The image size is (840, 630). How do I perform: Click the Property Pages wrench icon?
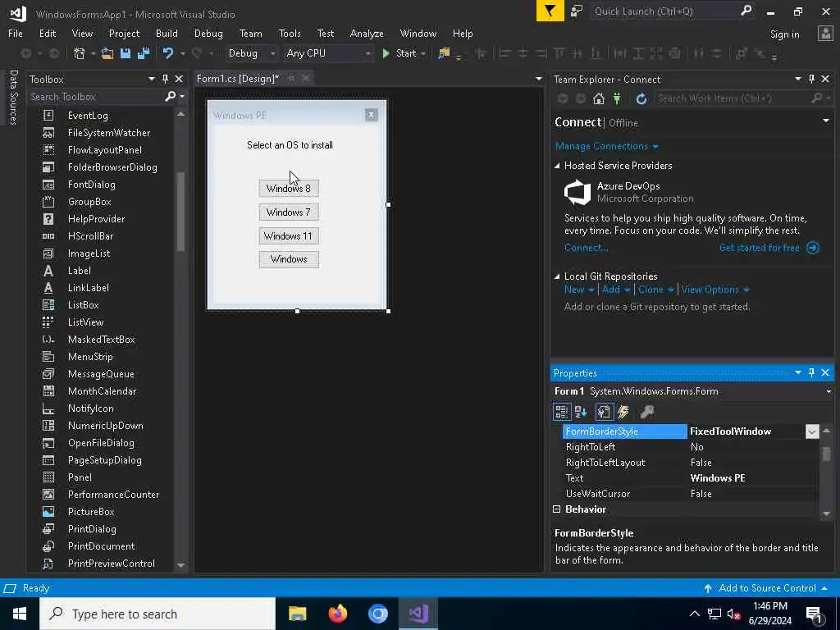(x=646, y=412)
